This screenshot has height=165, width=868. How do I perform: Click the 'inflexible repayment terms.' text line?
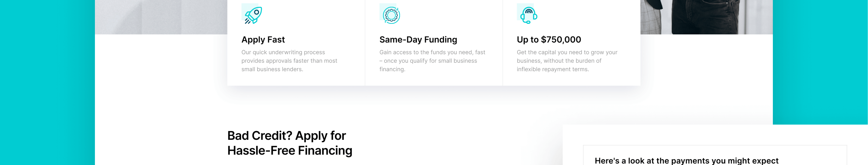click(x=553, y=69)
